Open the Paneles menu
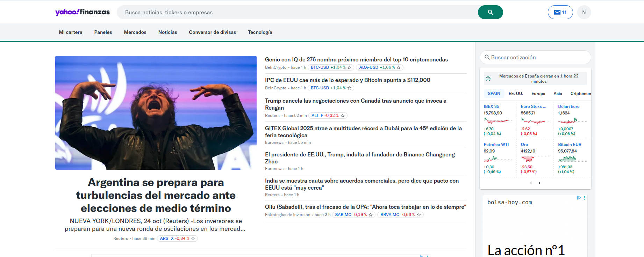The image size is (644, 257). point(103,32)
